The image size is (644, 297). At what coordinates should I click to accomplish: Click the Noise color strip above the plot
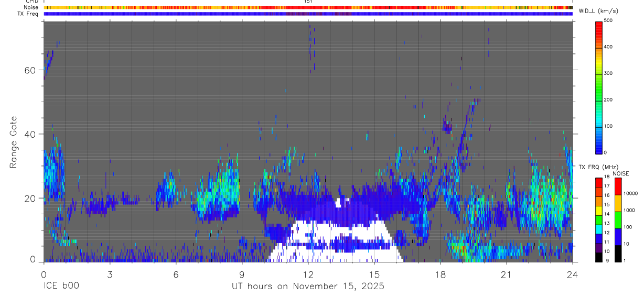pyautogui.click(x=308, y=7)
